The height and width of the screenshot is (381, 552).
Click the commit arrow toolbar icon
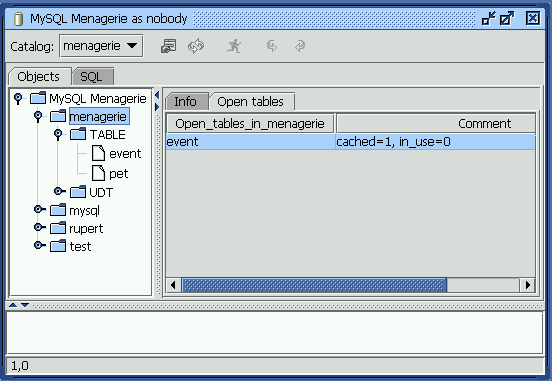[x=272, y=46]
